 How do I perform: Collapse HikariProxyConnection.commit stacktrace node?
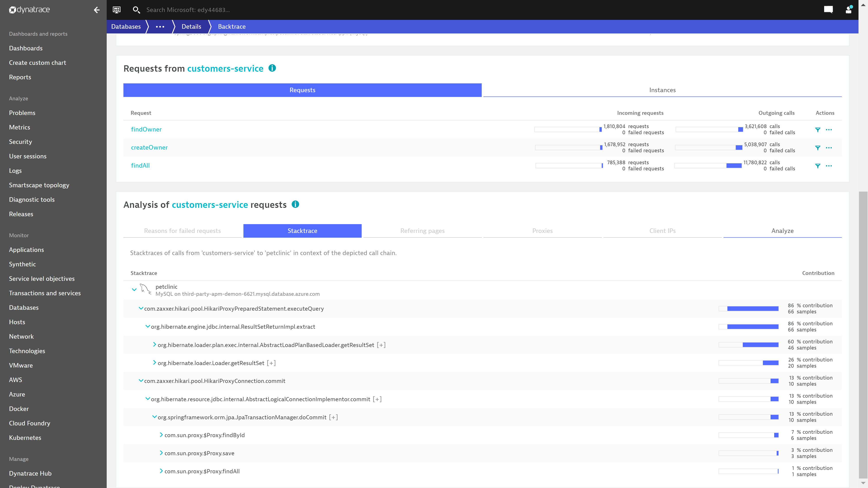141,380
